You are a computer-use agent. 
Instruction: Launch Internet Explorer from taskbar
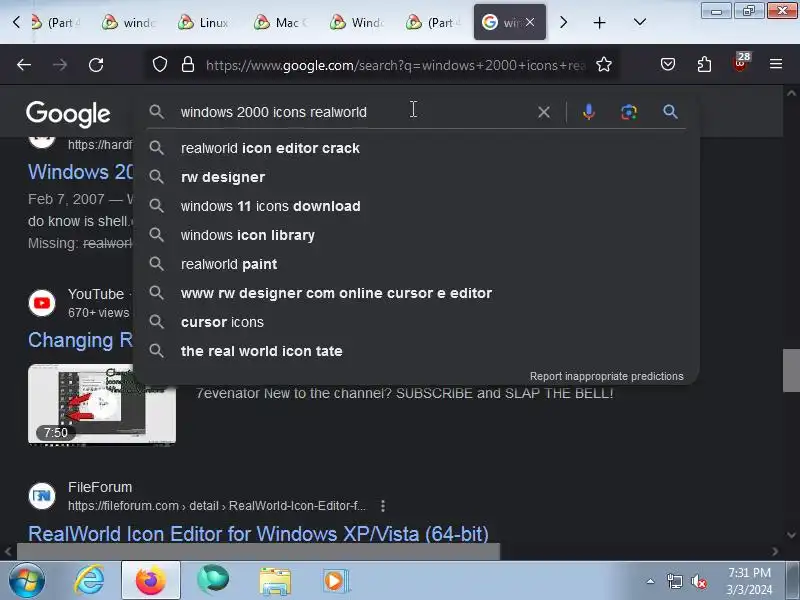point(89,581)
